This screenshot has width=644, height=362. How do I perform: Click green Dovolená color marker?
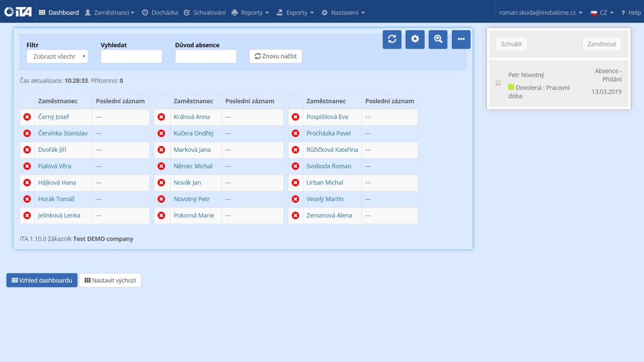pyautogui.click(x=511, y=87)
